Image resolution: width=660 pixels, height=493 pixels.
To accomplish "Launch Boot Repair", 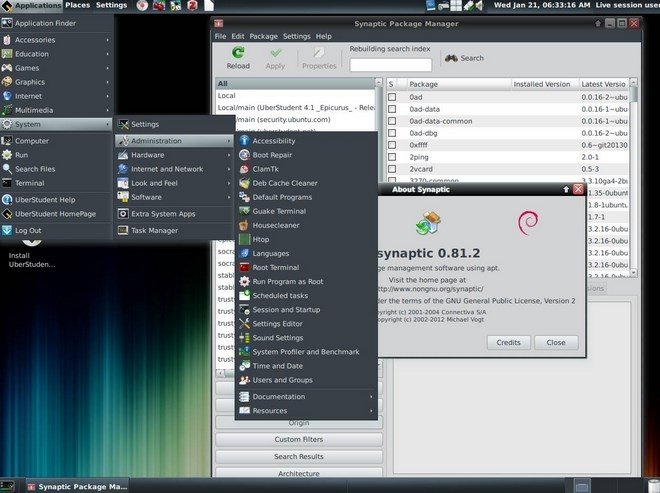I will click(306, 155).
